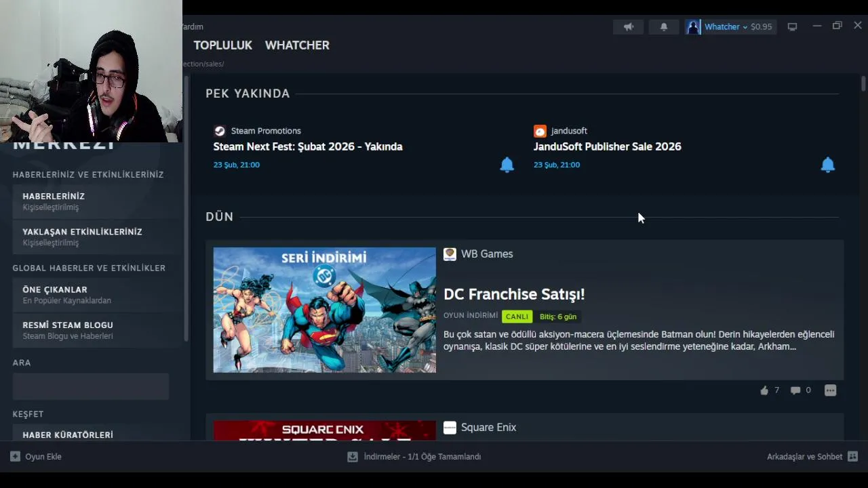Screen dimensions: 868x488
Task: Click the WB Games publisher name
Action: point(487,254)
